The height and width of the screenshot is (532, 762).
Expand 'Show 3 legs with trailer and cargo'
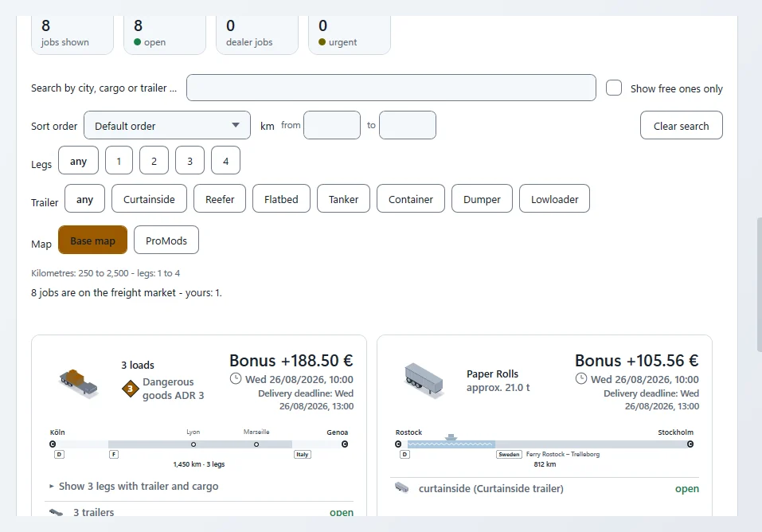(x=134, y=487)
